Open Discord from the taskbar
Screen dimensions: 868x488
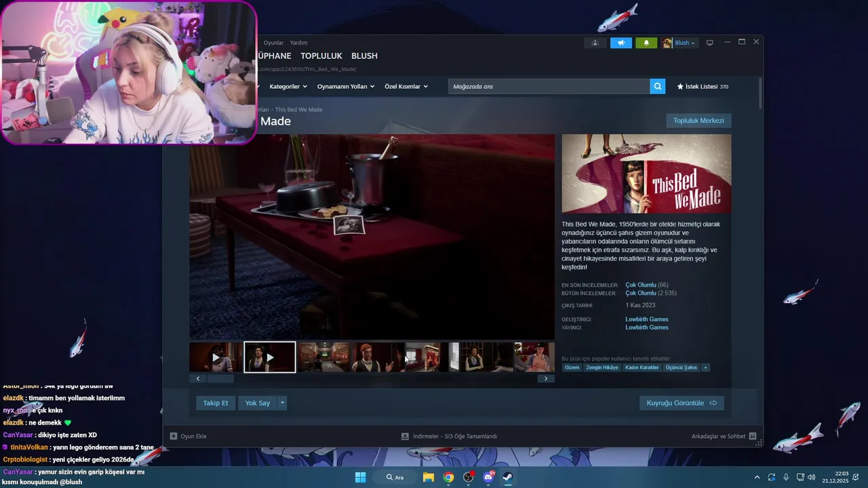pos(488,477)
